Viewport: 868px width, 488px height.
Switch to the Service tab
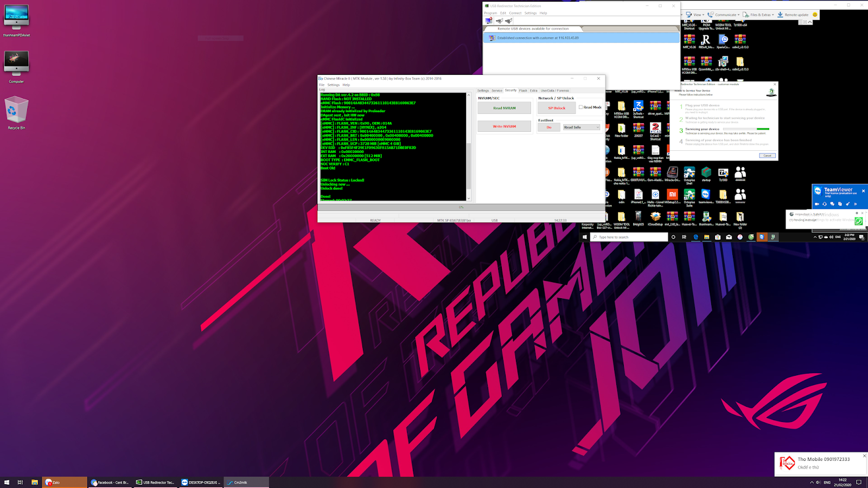pyautogui.click(x=497, y=91)
